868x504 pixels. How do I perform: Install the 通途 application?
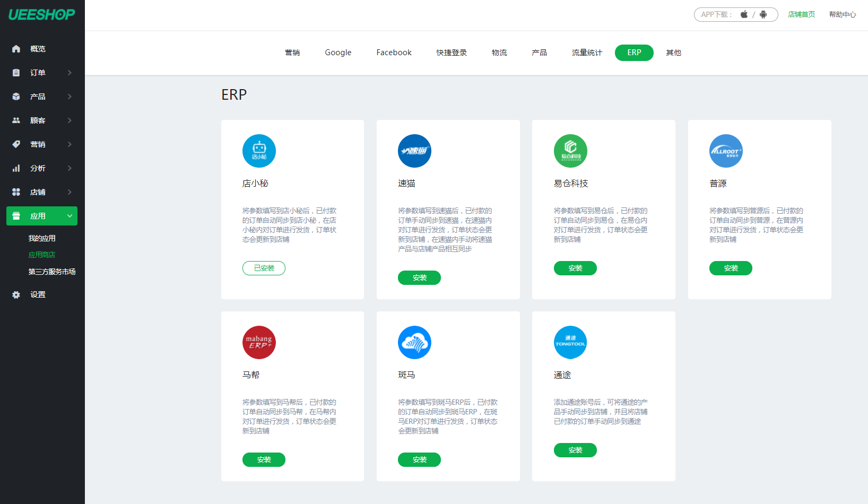(575, 449)
